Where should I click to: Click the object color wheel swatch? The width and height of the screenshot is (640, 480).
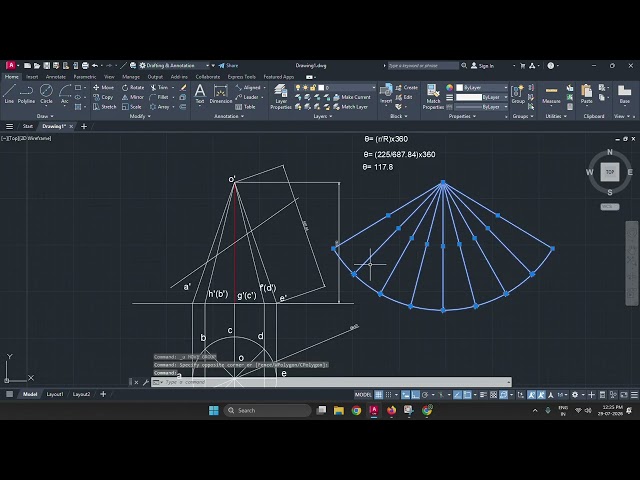tap(449, 87)
